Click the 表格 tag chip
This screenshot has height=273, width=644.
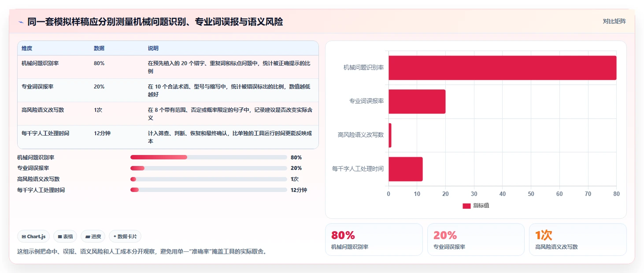[x=65, y=236]
